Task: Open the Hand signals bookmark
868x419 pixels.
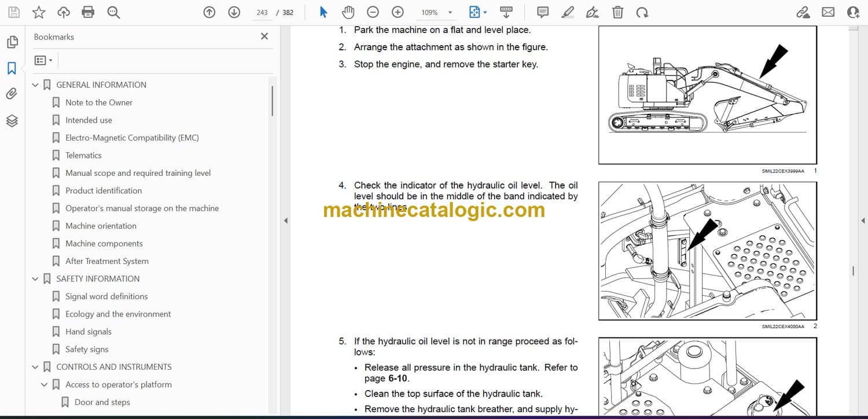Action: coord(89,332)
